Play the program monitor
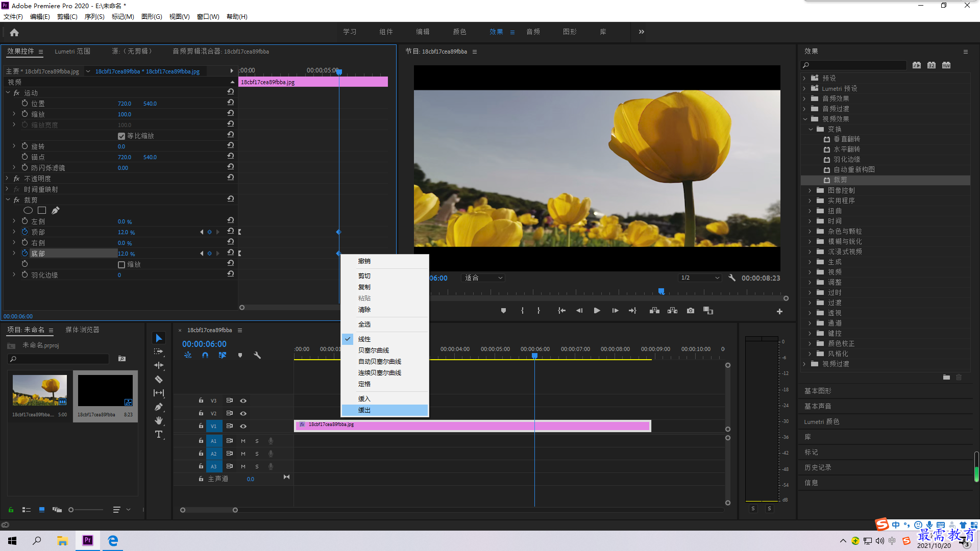The width and height of the screenshot is (980, 551). (x=597, y=311)
